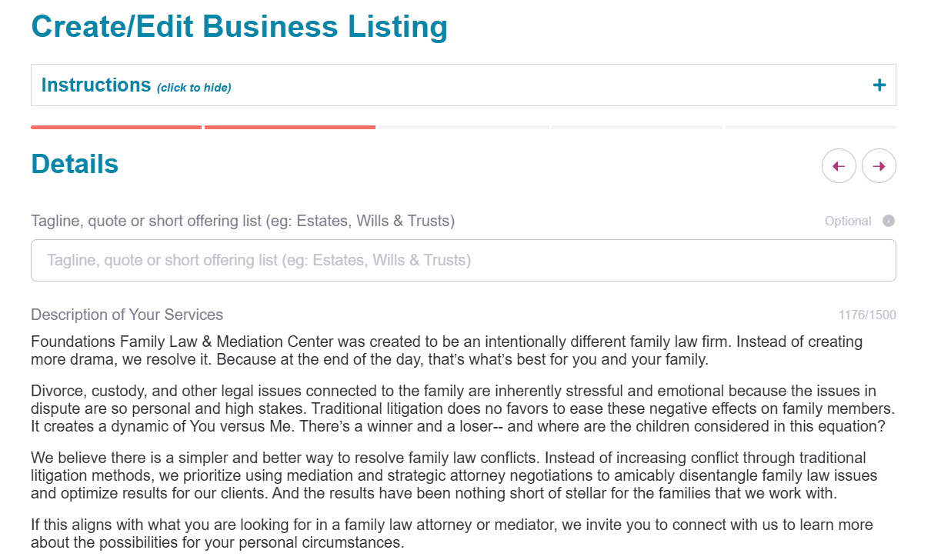The height and width of the screenshot is (560, 931).
Task: Click the plus icon in Instructions panel
Action: pyautogui.click(x=879, y=85)
